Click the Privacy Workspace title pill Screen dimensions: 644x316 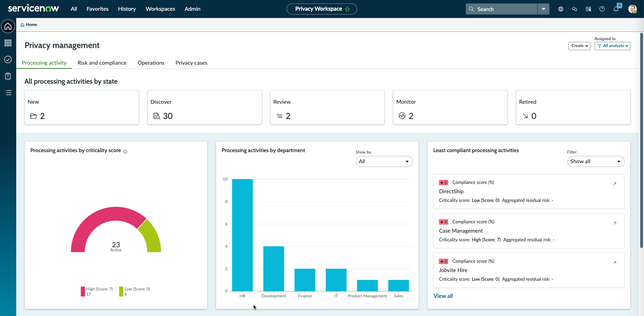click(322, 9)
